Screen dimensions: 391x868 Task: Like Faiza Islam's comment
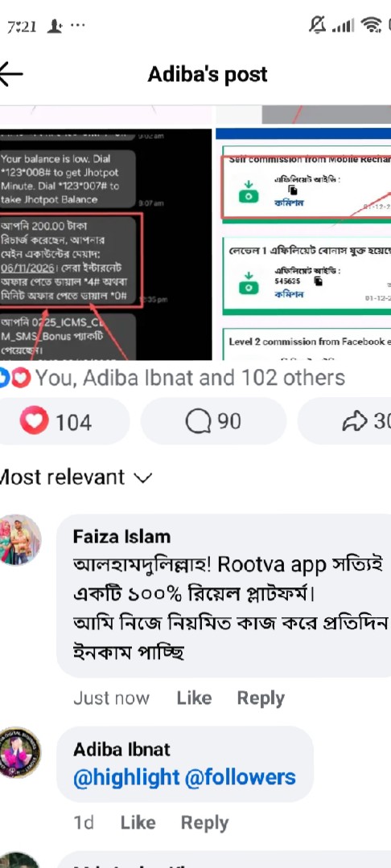194,698
